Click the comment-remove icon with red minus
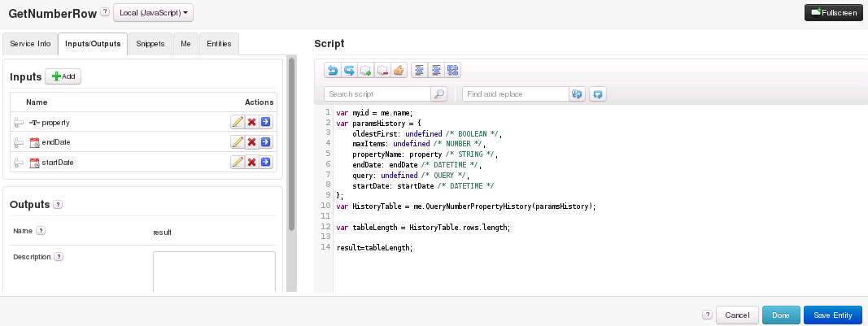Viewport: 868px width, 326px height. [x=382, y=70]
